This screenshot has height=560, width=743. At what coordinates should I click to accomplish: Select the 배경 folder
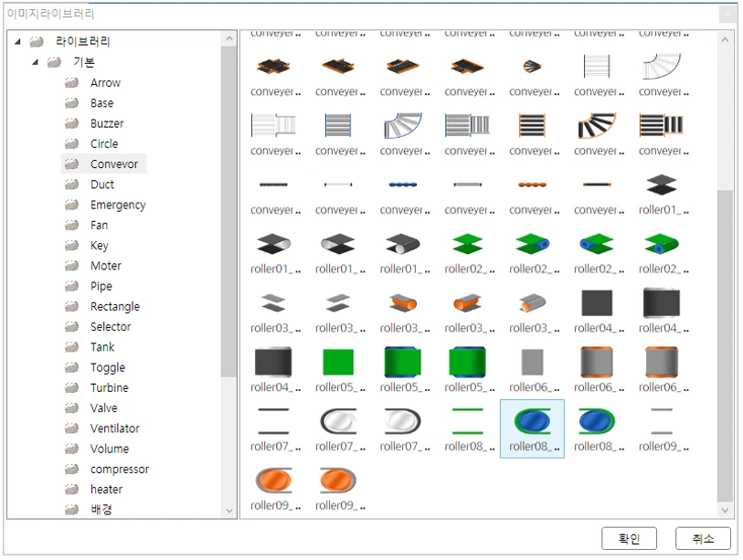pyautogui.click(x=101, y=510)
